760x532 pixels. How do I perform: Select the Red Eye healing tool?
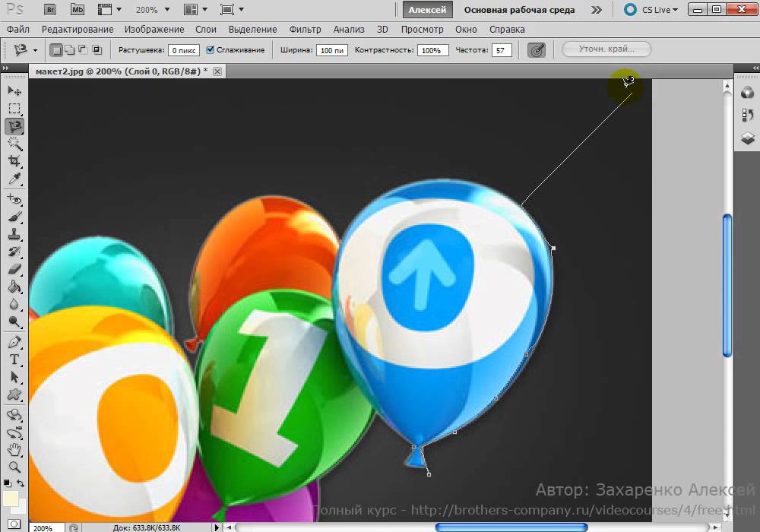point(14,199)
